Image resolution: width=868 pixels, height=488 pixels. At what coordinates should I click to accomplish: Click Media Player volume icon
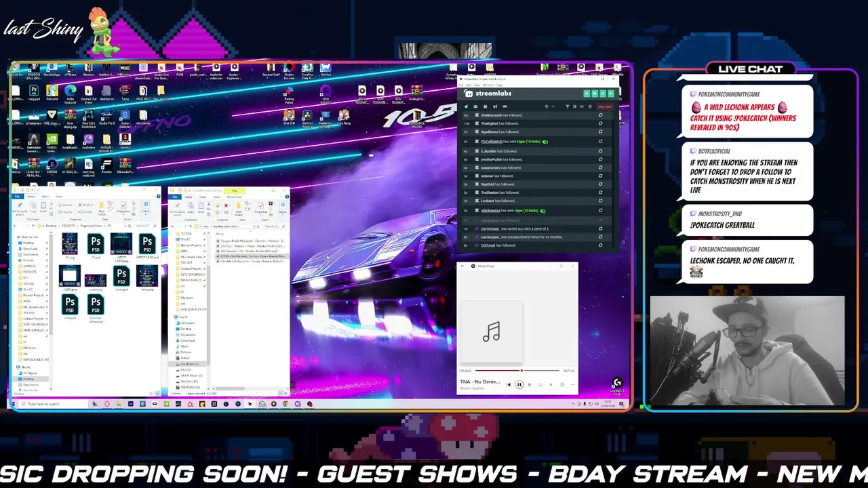tap(551, 384)
